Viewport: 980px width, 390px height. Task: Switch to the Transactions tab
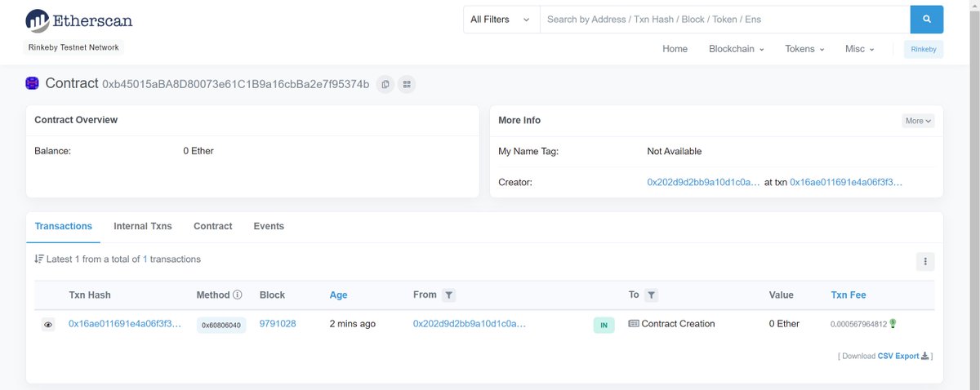(64, 226)
